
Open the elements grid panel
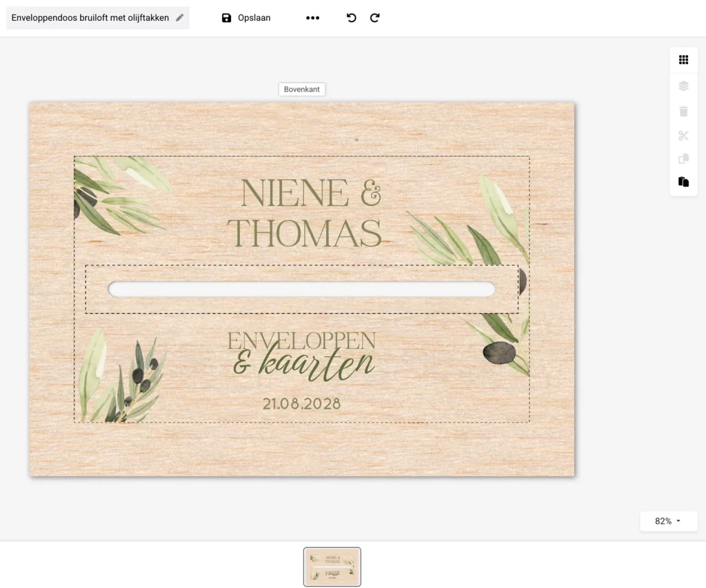683,59
